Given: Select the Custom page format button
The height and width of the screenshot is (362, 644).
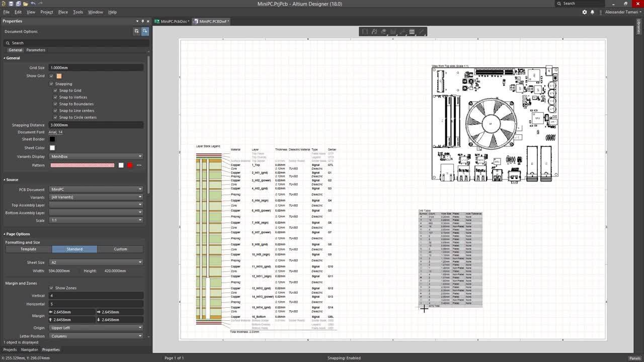Looking at the screenshot, I should 120,249.
